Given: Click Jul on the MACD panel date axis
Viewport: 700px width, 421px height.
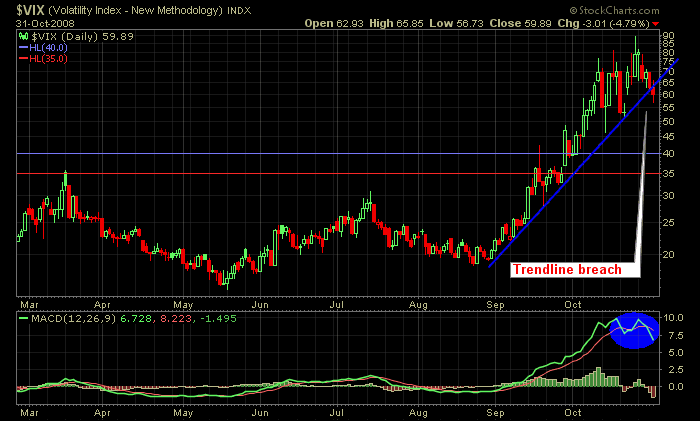Looking at the screenshot, I should click(x=337, y=413).
